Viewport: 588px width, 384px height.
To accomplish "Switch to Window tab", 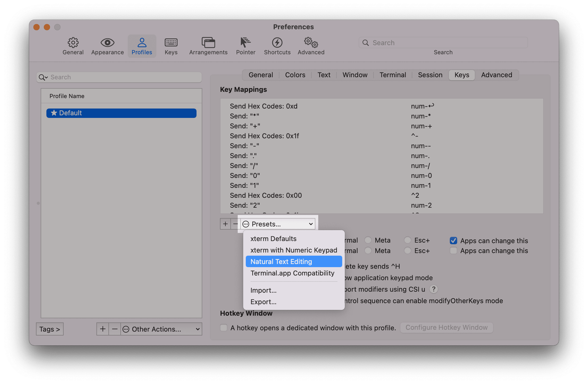I will point(355,75).
